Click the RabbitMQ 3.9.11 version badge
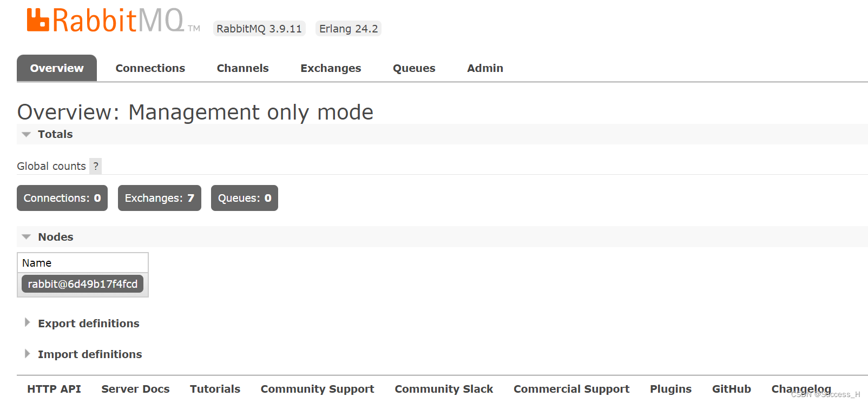Viewport: 868px width, 403px height. (x=259, y=29)
